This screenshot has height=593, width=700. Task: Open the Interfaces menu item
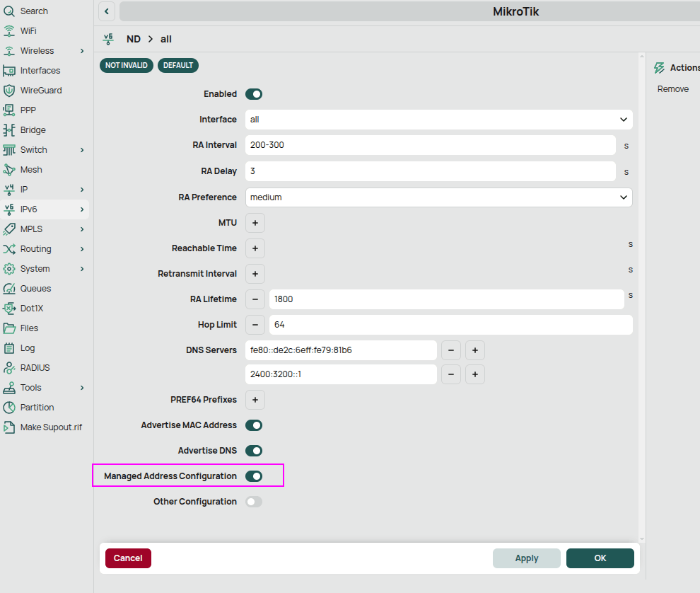click(x=40, y=71)
